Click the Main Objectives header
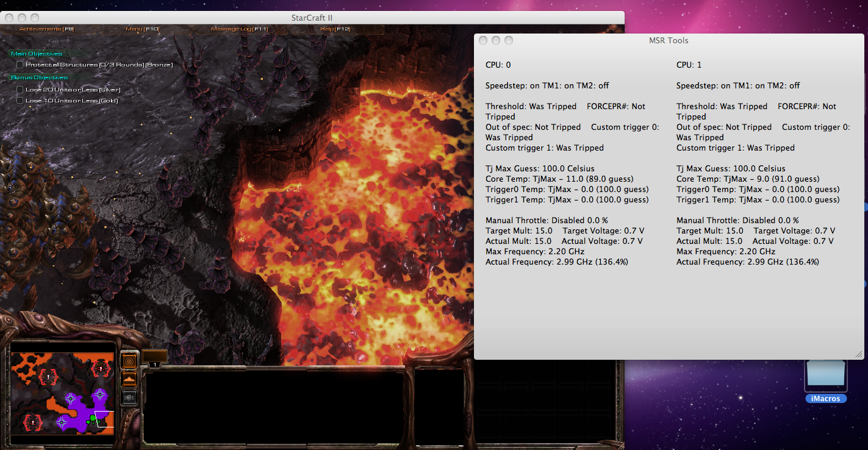Screen dimensions: 868x450 pos(37,54)
